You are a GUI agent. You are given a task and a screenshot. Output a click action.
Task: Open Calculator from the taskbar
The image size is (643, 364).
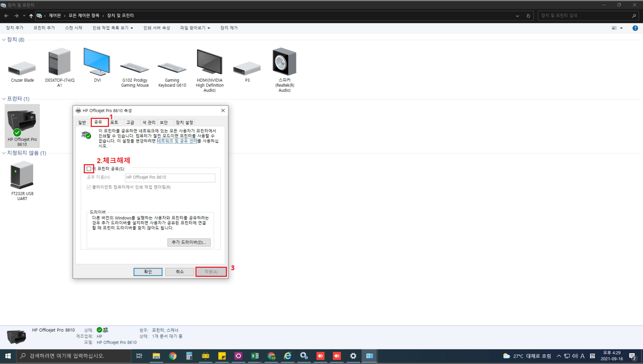tap(189, 356)
